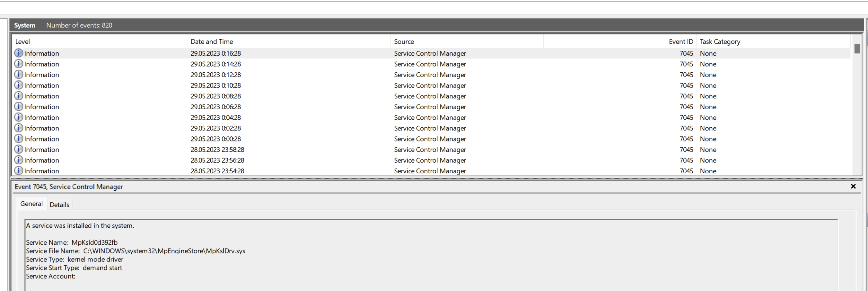This screenshot has width=868, height=291.
Task: Select the date cell 29.05.2023 0:10:28
Action: coord(216,86)
